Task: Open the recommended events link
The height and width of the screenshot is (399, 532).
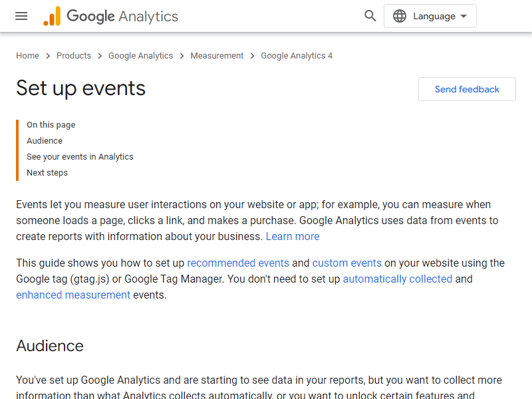Action: 238,263
